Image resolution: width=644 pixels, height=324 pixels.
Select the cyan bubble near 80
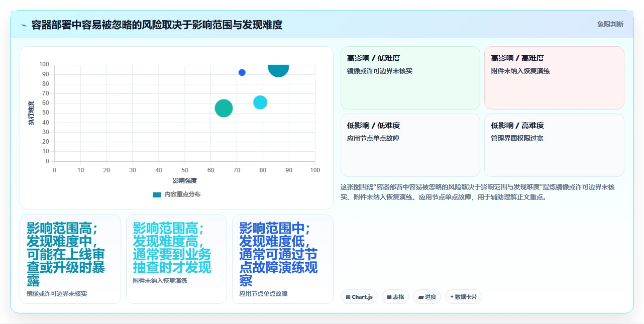click(260, 102)
